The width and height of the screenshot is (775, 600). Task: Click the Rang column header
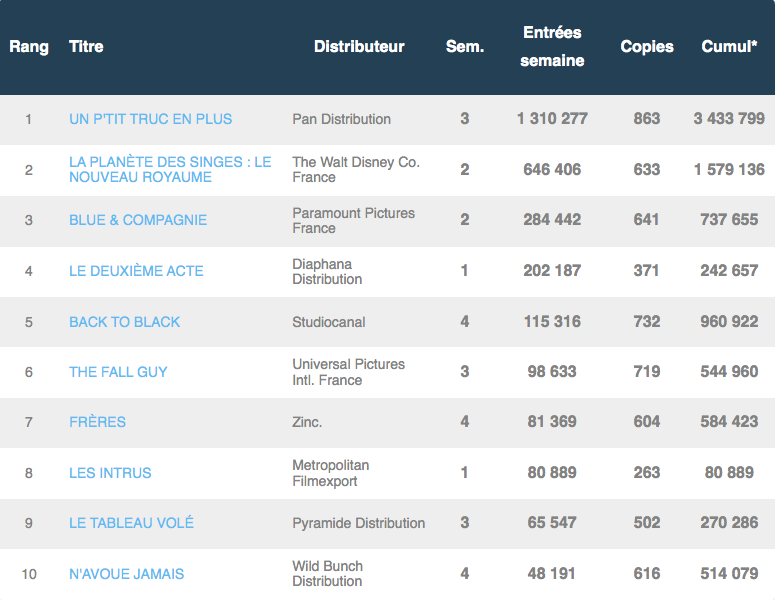coord(29,47)
